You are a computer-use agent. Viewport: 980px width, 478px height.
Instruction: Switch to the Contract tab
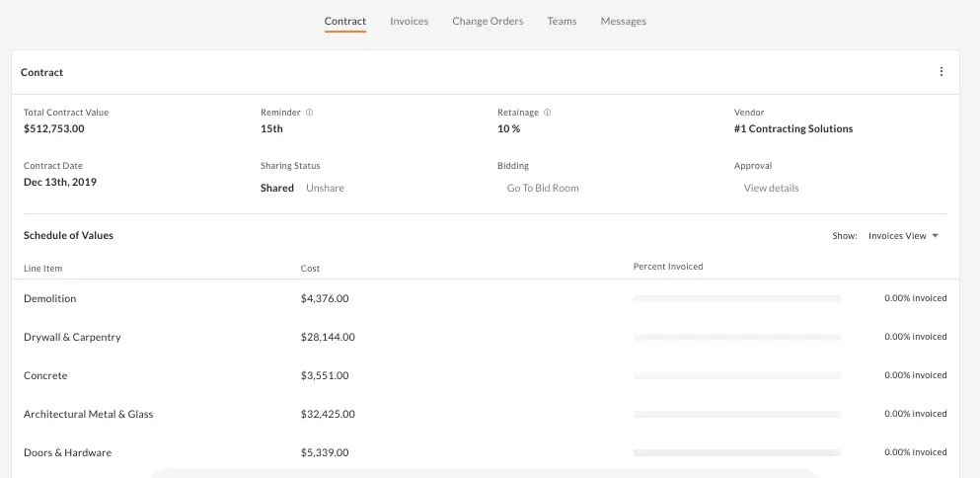[x=345, y=22]
